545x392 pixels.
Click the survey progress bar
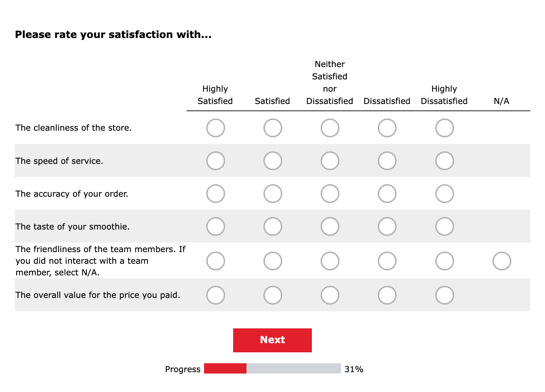(x=272, y=368)
